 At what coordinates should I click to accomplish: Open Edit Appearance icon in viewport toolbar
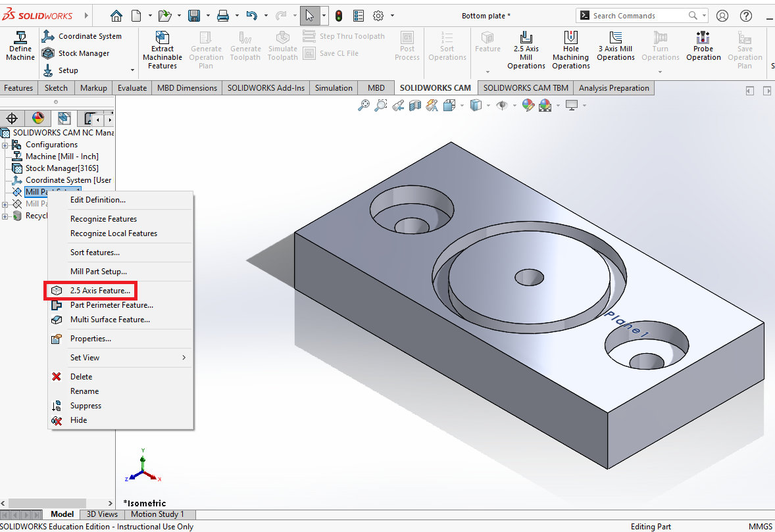point(528,105)
